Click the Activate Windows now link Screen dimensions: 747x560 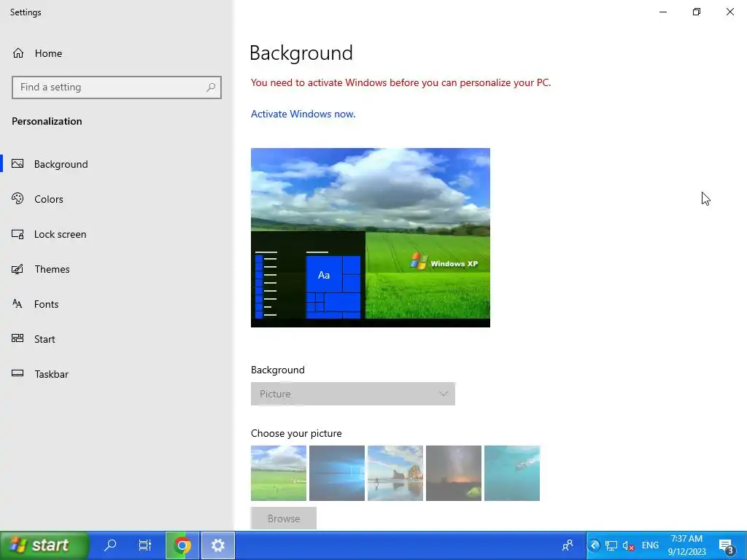tap(303, 114)
